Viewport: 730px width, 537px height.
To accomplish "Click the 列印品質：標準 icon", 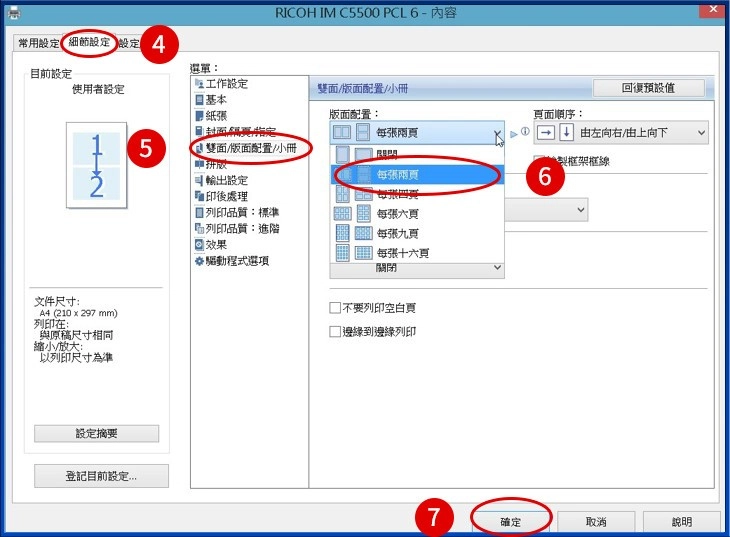I will point(199,212).
